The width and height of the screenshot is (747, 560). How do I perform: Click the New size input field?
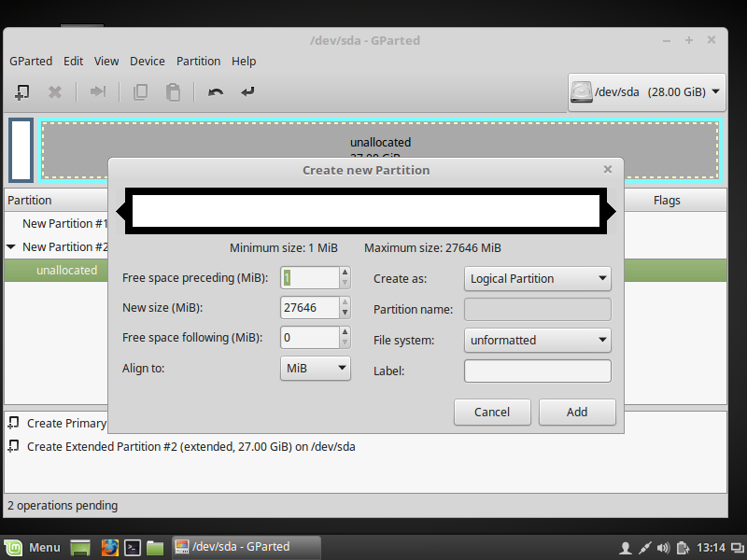point(310,308)
